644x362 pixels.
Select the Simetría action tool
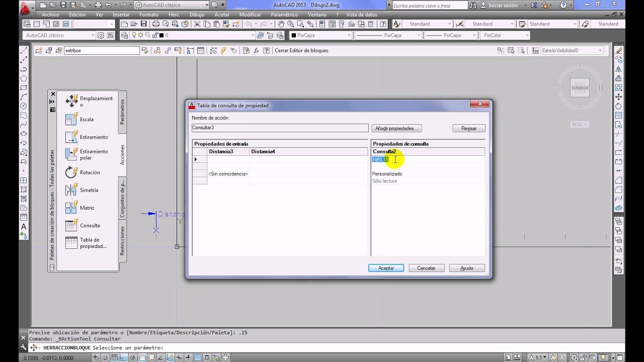[82, 190]
